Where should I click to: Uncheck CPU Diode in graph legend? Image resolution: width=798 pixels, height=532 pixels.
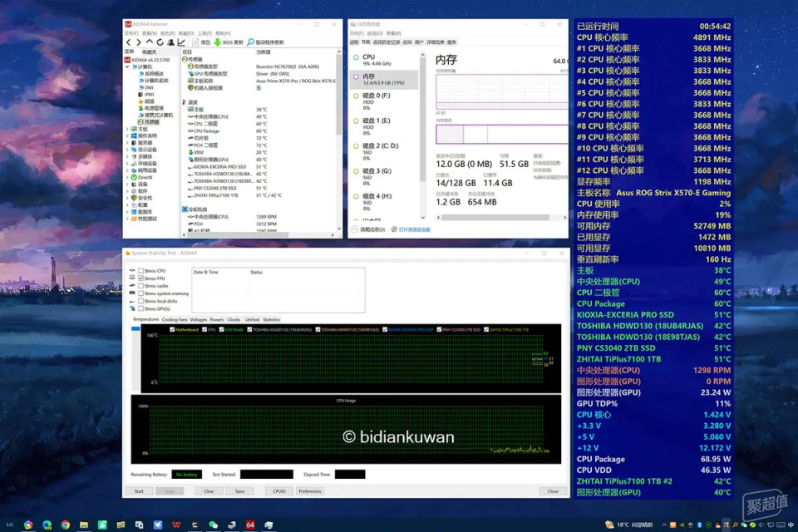pos(221,329)
